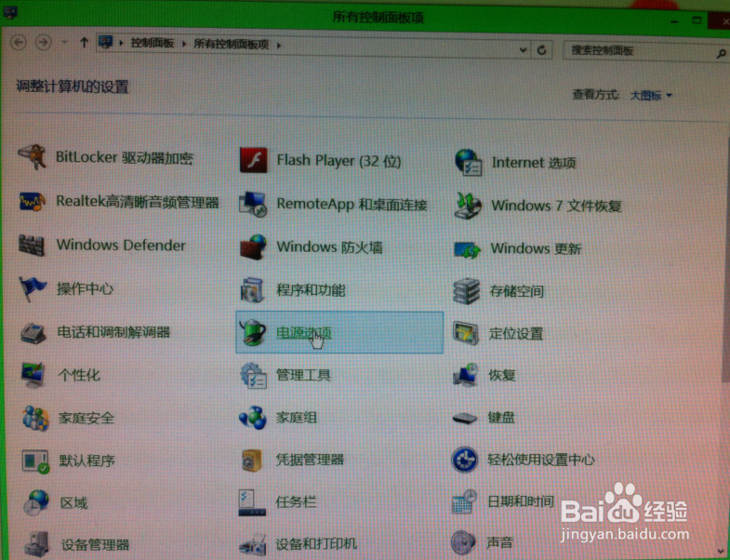Click the 轻松使用设置中心 icon
Viewport: 730px width, 560px height.
pos(465,460)
